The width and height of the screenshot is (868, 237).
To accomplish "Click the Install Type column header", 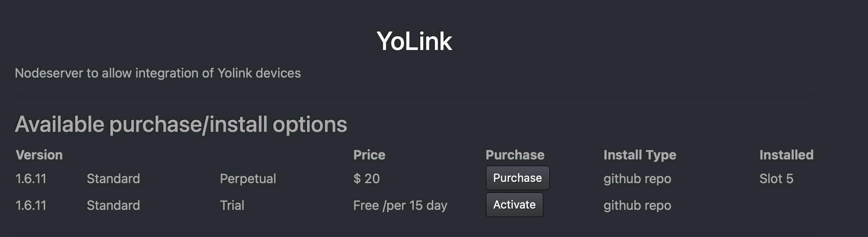I will point(640,155).
